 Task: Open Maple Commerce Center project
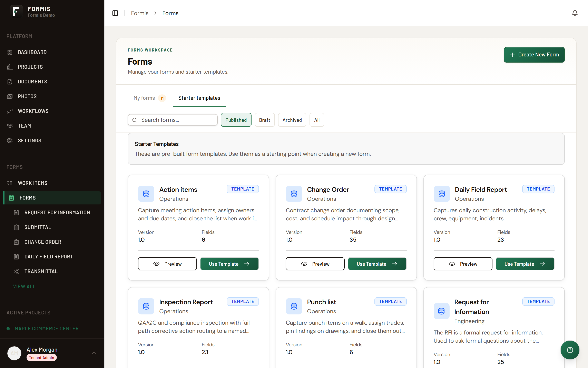[47, 329]
